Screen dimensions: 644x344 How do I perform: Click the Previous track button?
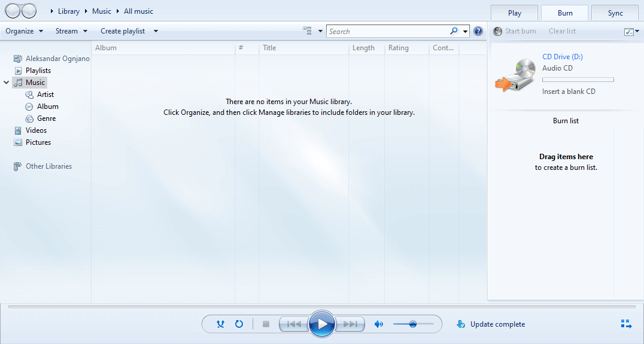[294, 324]
